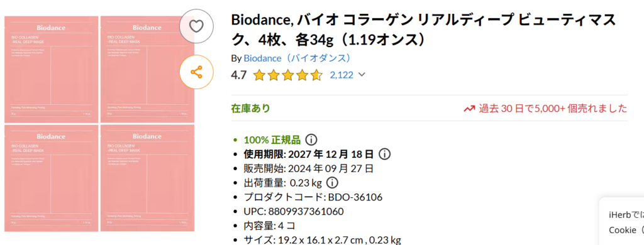Image resolution: width=644 pixels, height=245 pixels.
Task: Click the 100% 正規品 label
Action: pyautogui.click(x=272, y=140)
